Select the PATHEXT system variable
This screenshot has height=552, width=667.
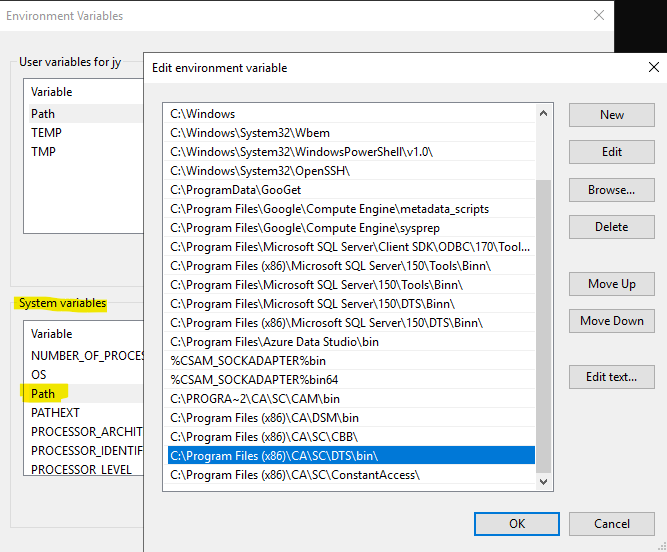coord(55,413)
